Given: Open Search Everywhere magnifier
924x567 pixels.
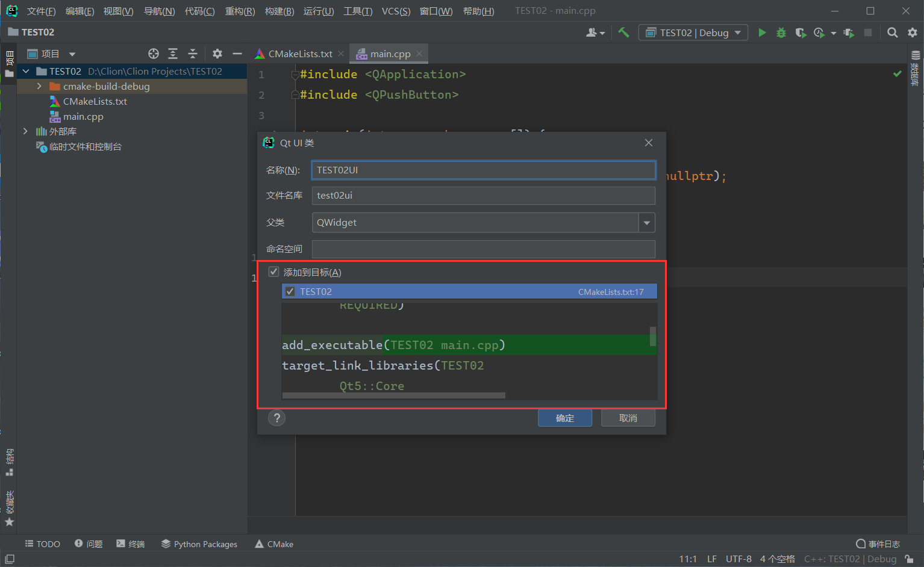Looking at the screenshot, I should (x=893, y=33).
